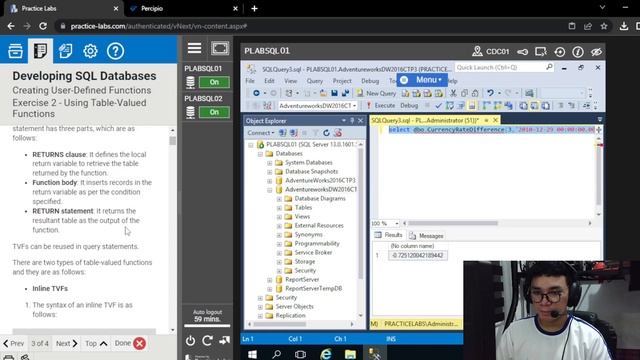Close the SQLQuery3.sql tab
The height and width of the screenshot is (360, 640).
(495, 120)
